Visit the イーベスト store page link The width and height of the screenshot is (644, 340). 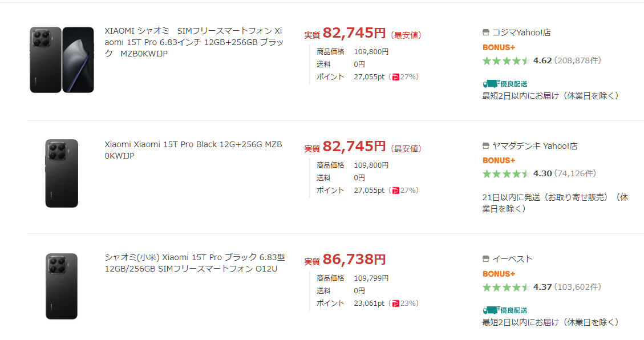pyautogui.click(x=512, y=259)
